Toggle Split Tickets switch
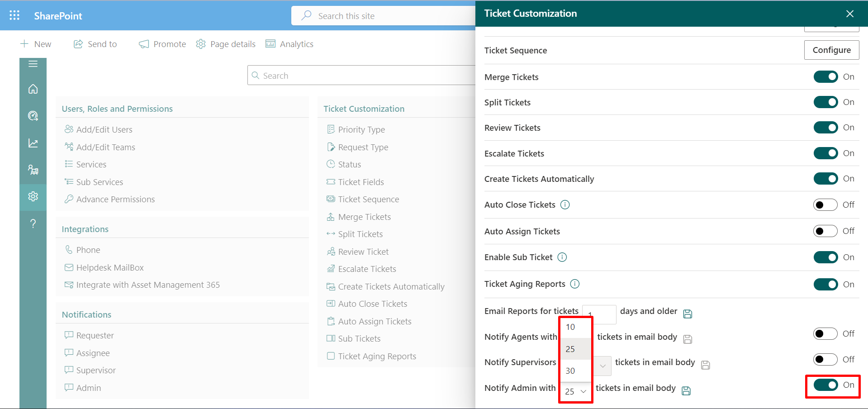868x409 pixels. pos(826,102)
